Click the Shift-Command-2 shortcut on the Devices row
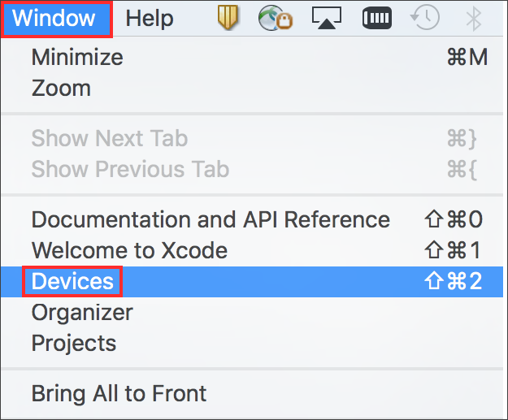508x420 pixels. [x=454, y=281]
